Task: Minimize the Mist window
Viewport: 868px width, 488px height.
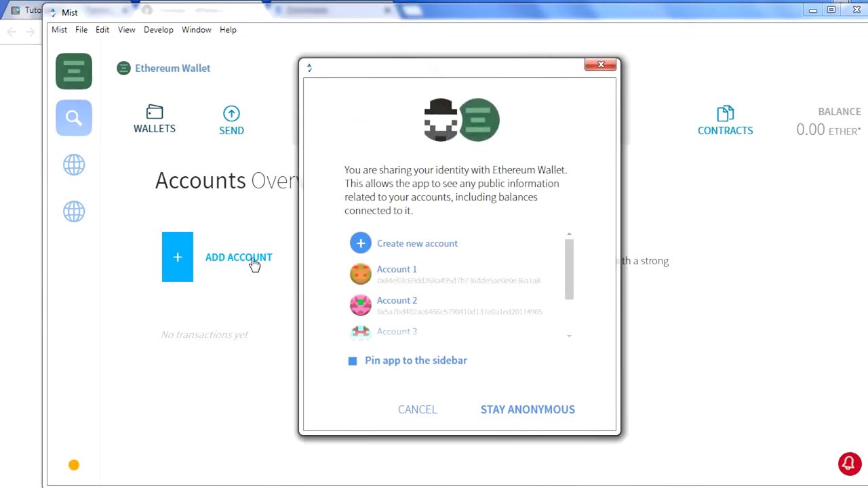Action: click(x=812, y=10)
